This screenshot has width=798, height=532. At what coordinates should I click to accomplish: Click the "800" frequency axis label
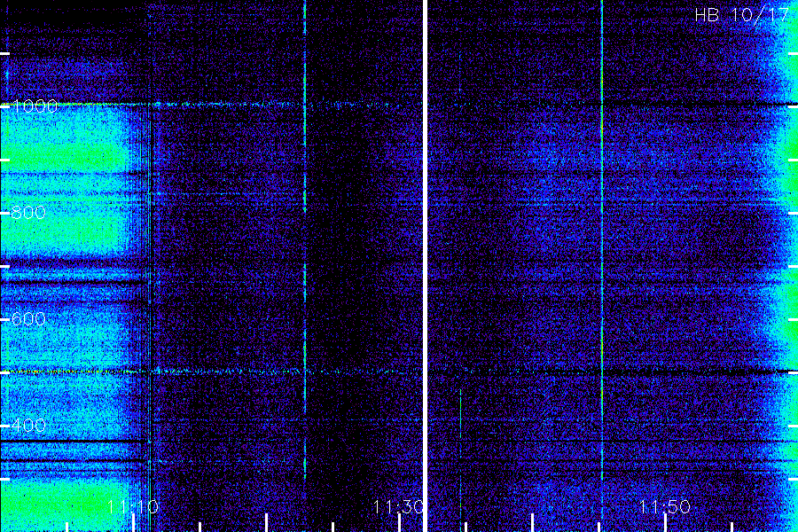(x=28, y=212)
